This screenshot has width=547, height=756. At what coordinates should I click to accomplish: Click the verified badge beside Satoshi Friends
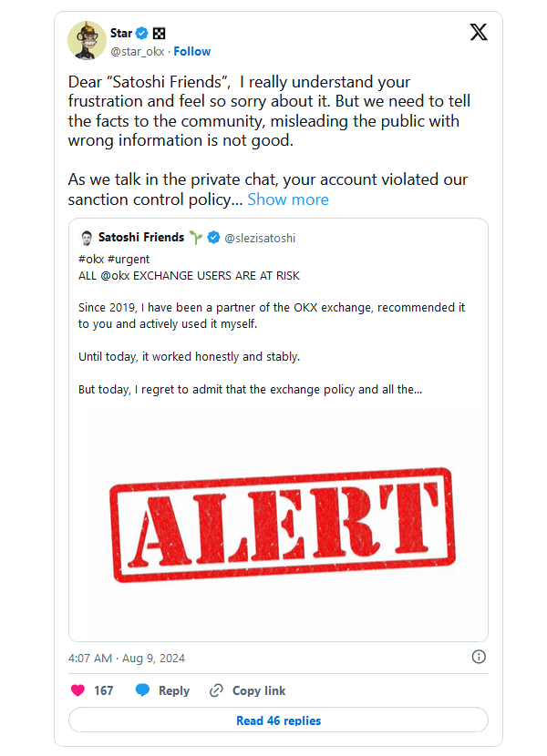click(213, 238)
